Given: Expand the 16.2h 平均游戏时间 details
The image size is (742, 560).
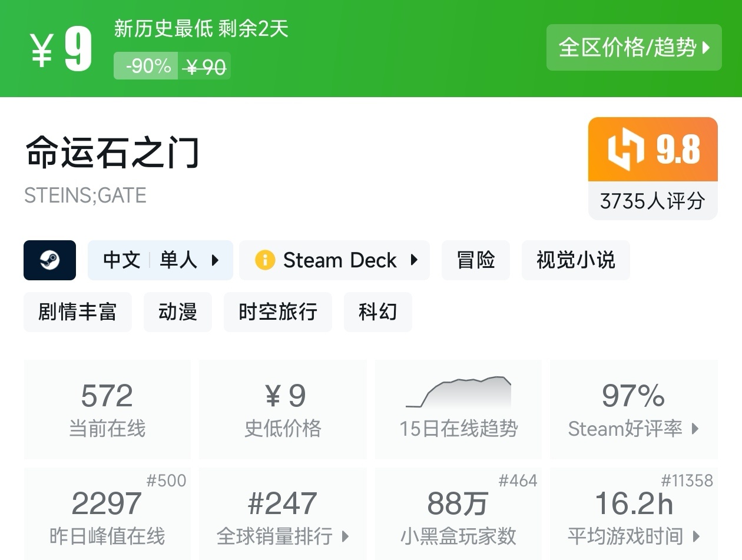Looking at the screenshot, I should [x=634, y=513].
